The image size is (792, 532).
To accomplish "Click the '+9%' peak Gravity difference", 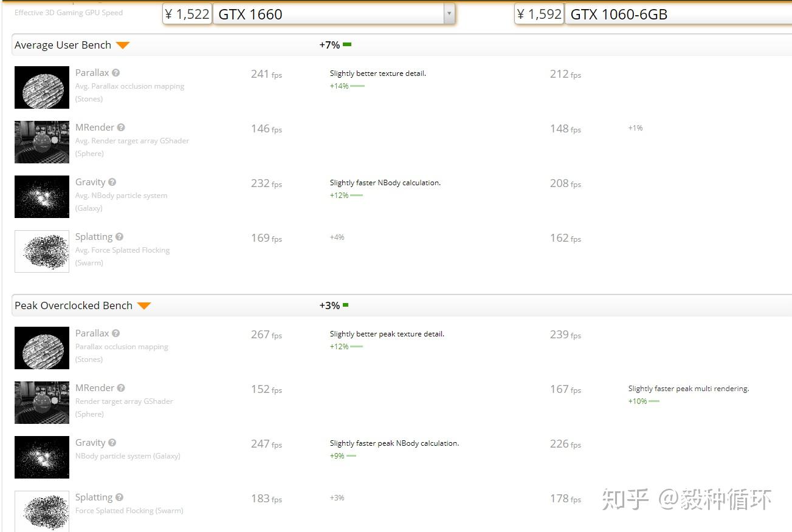I will pos(337,456).
